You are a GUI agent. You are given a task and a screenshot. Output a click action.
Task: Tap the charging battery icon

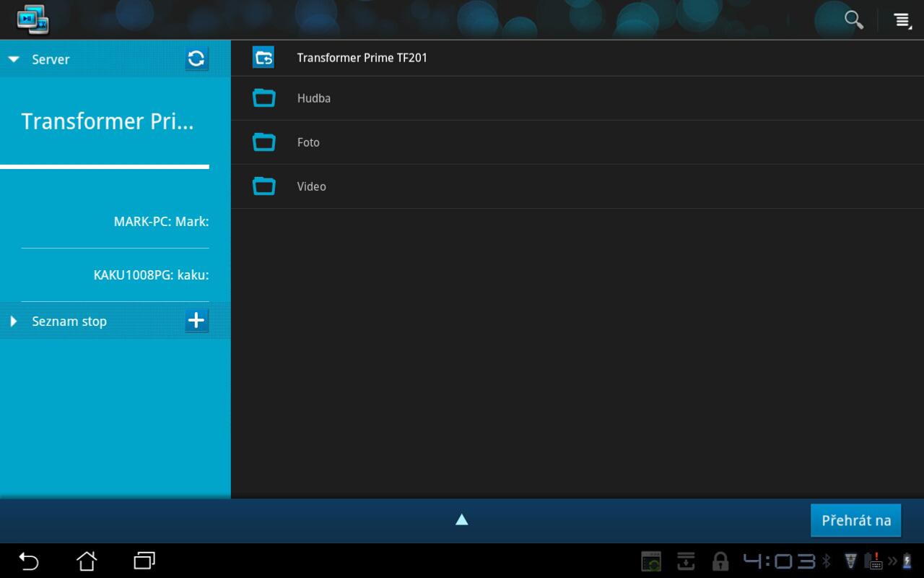click(907, 561)
